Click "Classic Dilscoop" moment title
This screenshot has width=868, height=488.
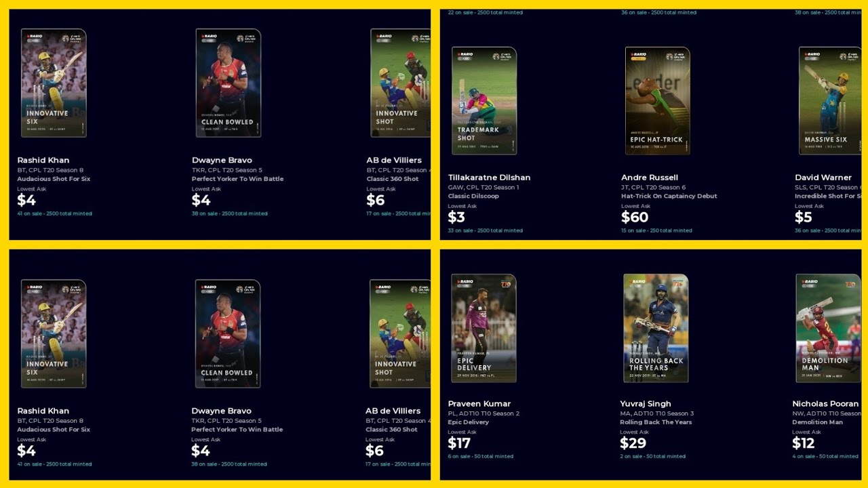coord(473,196)
